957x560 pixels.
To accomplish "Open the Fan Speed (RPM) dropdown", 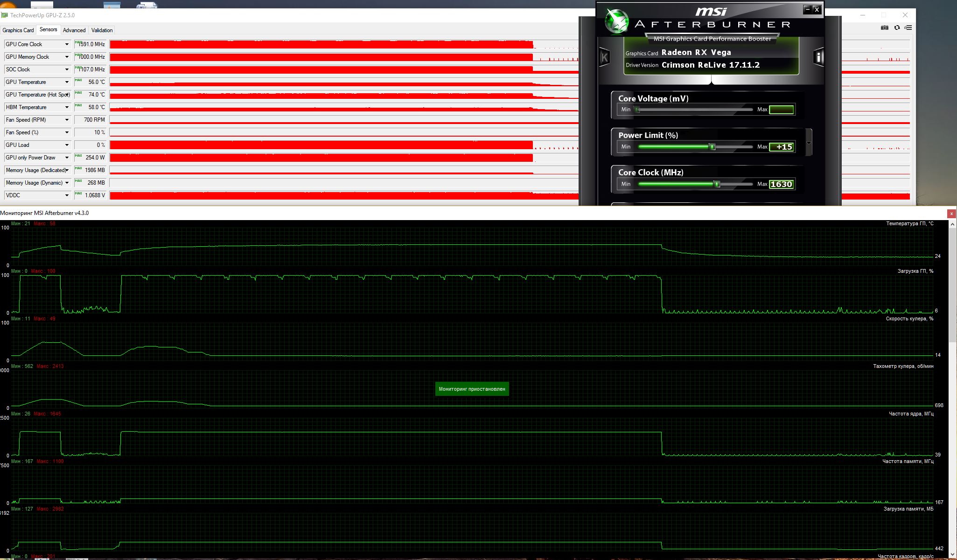I will [x=67, y=120].
